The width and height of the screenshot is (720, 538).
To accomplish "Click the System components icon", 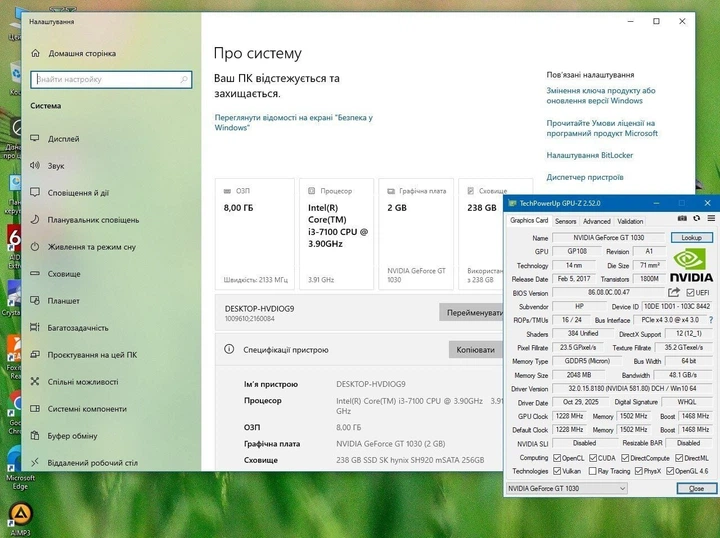I will click(x=35, y=409).
